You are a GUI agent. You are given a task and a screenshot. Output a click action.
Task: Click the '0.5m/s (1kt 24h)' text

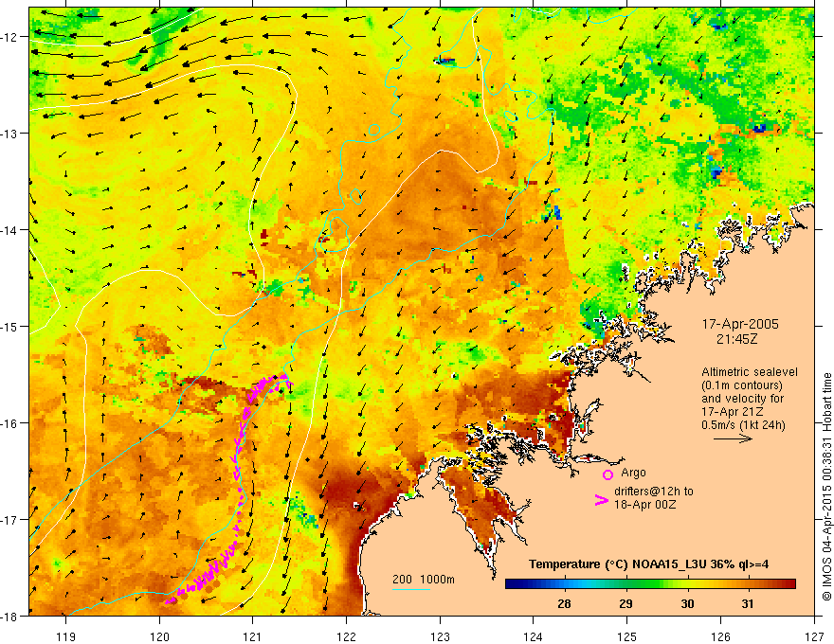(x=743, y=425)
